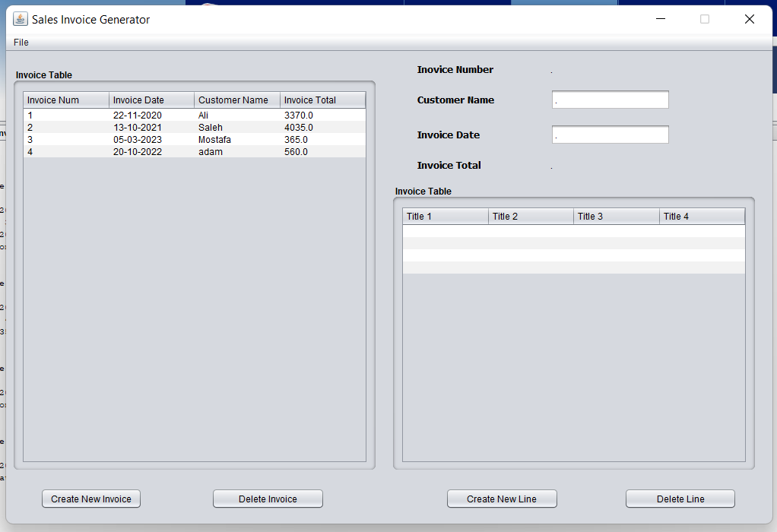Select customer name cell Saleh
The image size is (777, 532).
(237, 128)
